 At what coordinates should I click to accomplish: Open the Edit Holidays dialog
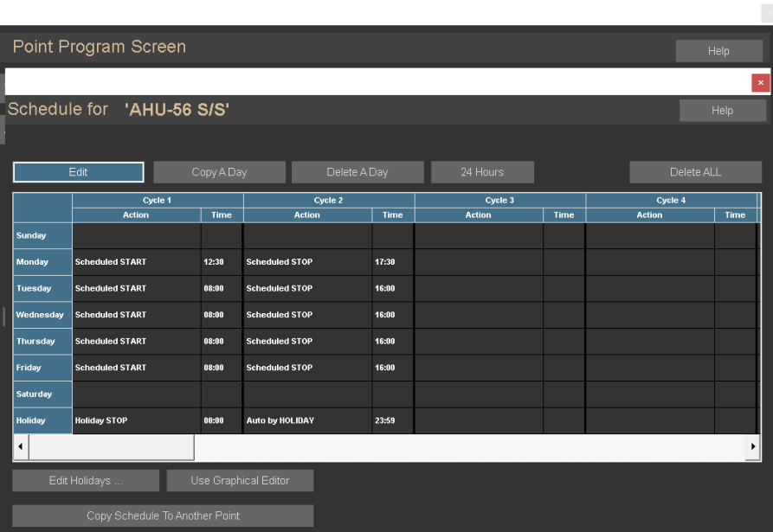(86, 481)
